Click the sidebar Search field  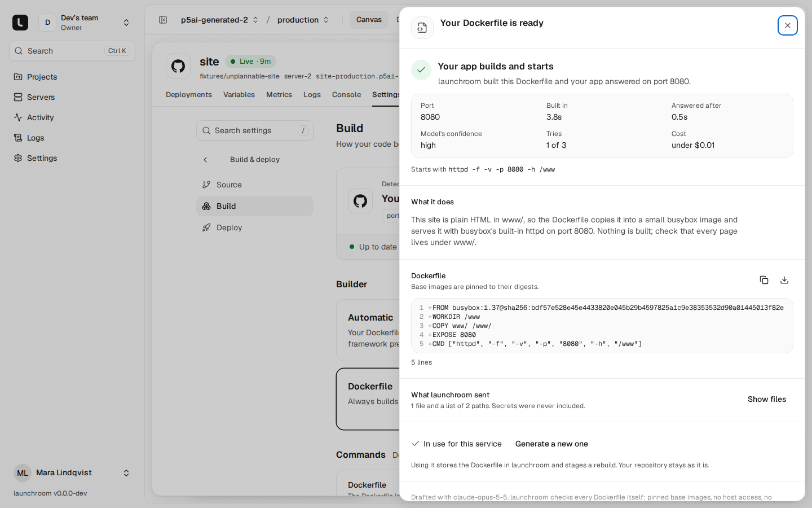click(x=72, y=51)
